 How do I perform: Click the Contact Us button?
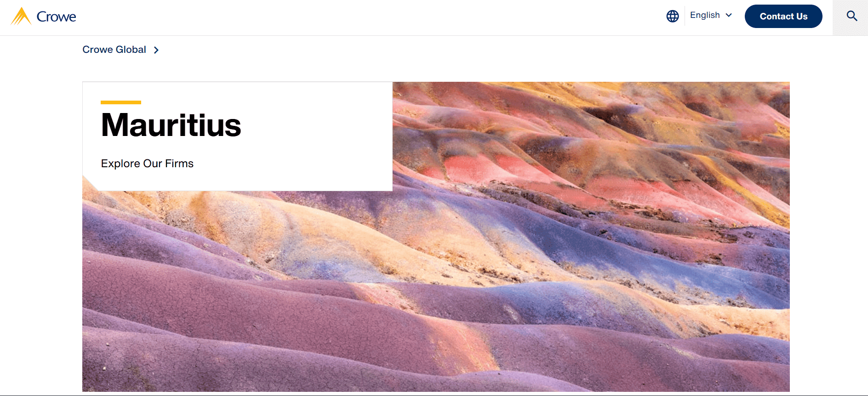tap(783, 16)
